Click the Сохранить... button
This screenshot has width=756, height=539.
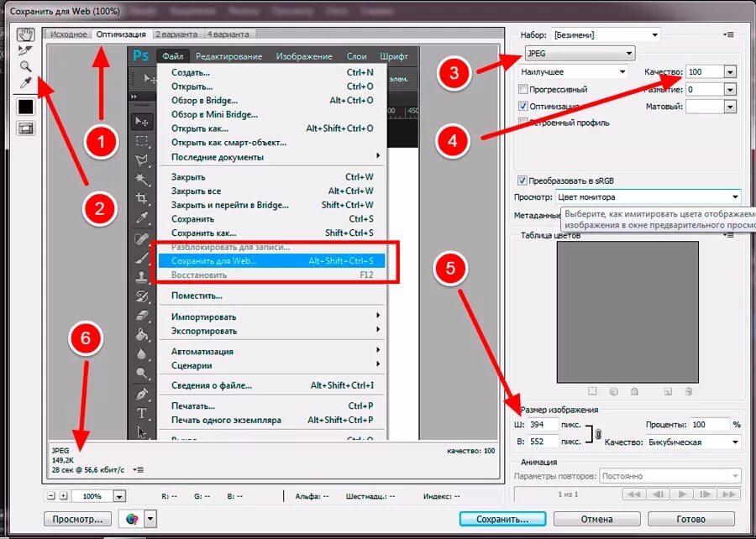pyautogui.click(x=502, y=519)
